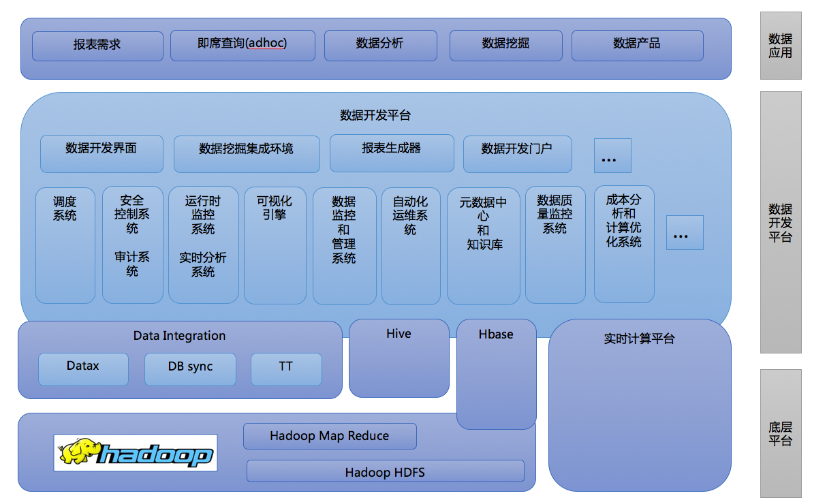827x504 pixels.
Task: Click the 数据挖掘集成环境 box
Action: (247, 154)
